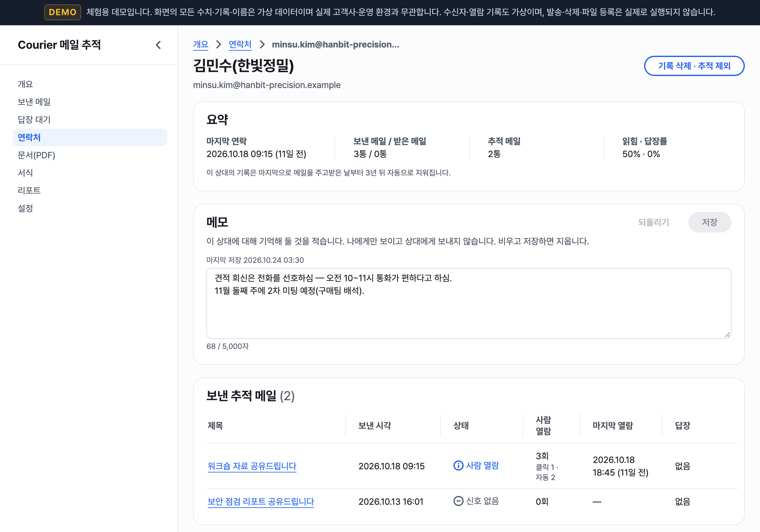Open 보낸 메일 in the sidebar
This screenshot has height=532, width=760.
pos(90,102)
